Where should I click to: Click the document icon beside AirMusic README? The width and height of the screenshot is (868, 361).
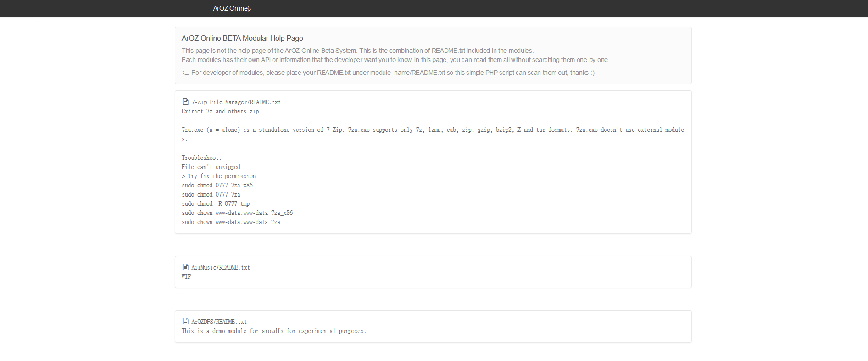point(185,267)
